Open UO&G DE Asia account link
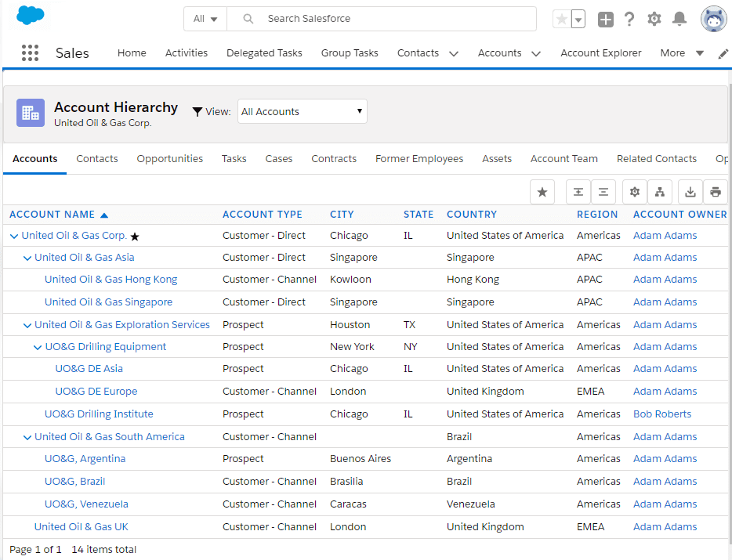The height and width of the screenshot is (560, 732). tap(89, 369)
